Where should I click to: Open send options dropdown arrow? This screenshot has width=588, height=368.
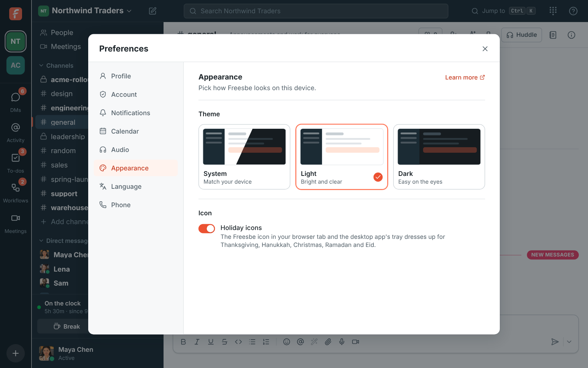point(569,342)
